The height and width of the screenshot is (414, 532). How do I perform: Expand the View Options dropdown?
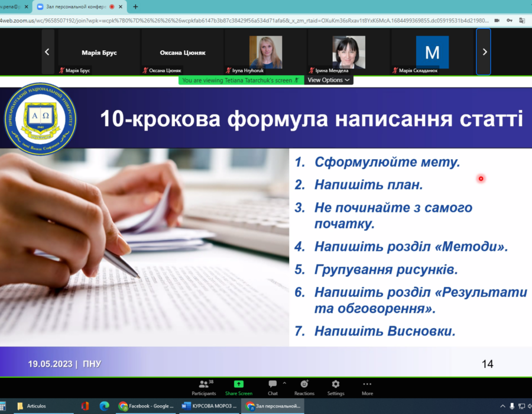point(329,80)
